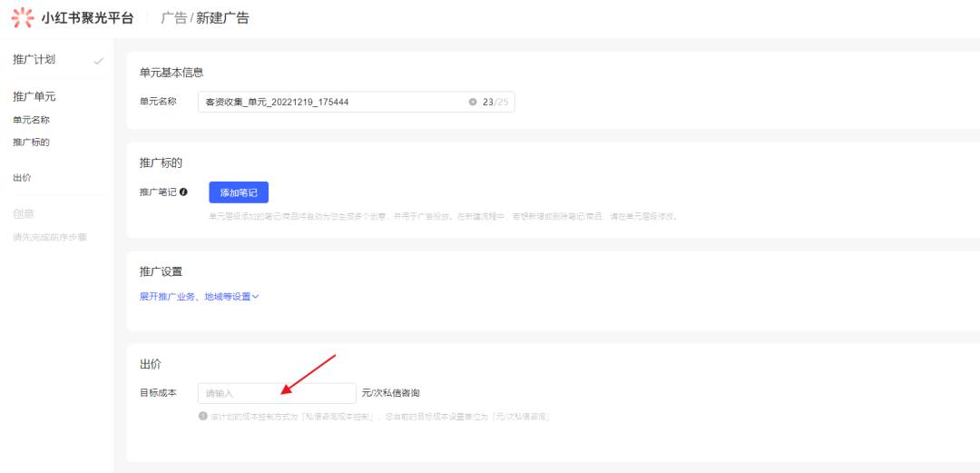The image size is (980, 473).
Task: Open the 推广计划 step in the sidebar
Action: [34, 60]
